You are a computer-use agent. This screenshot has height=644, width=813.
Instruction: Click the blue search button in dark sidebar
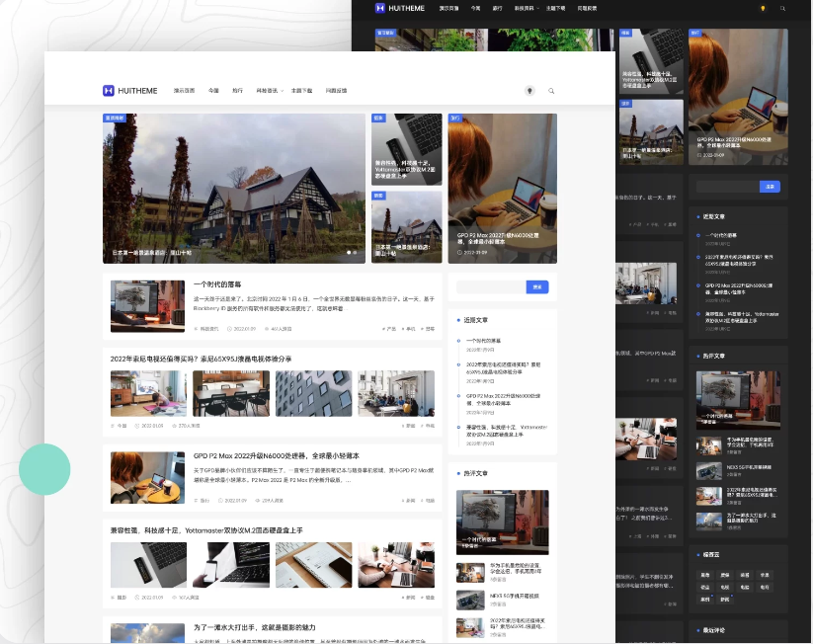[x=770, y=187]
